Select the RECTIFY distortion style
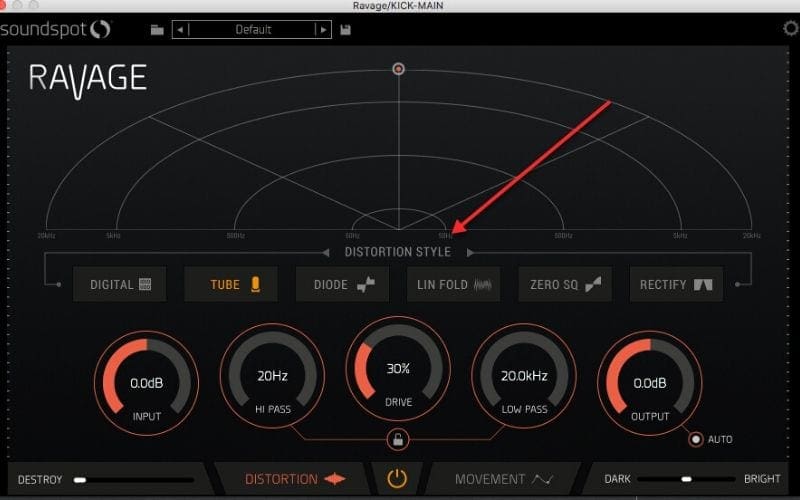 tap(676, 284)
